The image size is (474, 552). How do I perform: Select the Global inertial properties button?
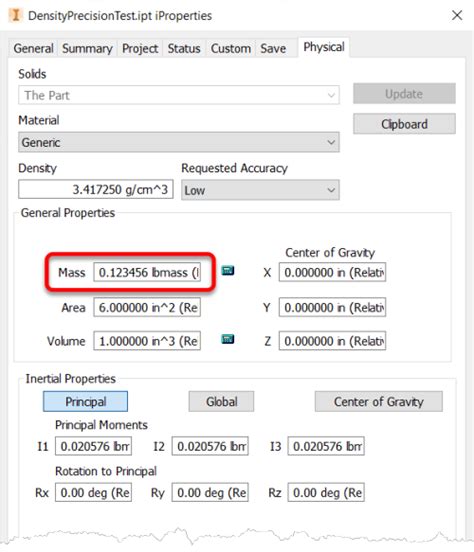click(222, 402)
